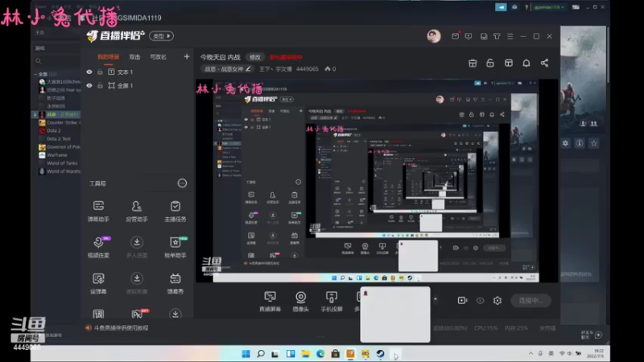Open Steam from the taskbar
Image resolution: width=644 pixels, height=362 pixels.
380,354
